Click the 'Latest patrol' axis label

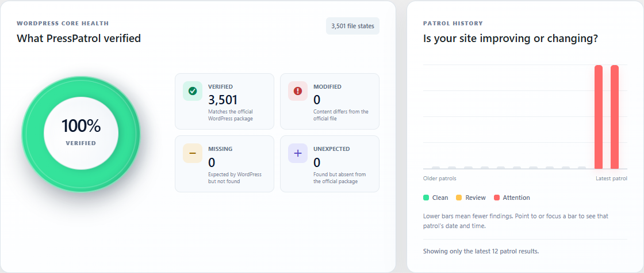612,179
